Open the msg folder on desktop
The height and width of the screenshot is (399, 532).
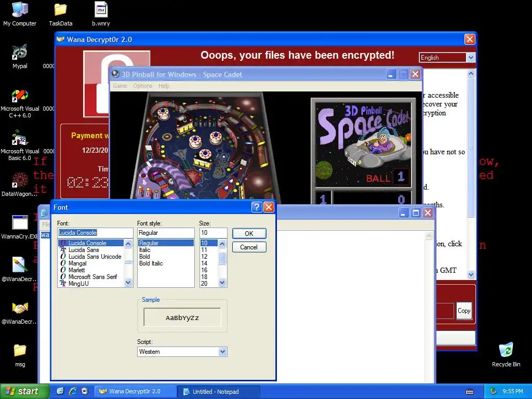click(x=20, y=355)
